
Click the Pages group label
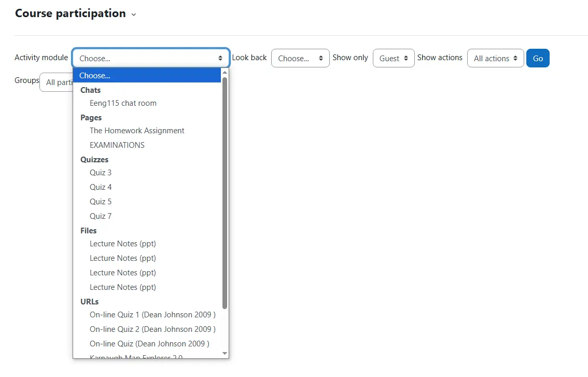pos(91,118)
